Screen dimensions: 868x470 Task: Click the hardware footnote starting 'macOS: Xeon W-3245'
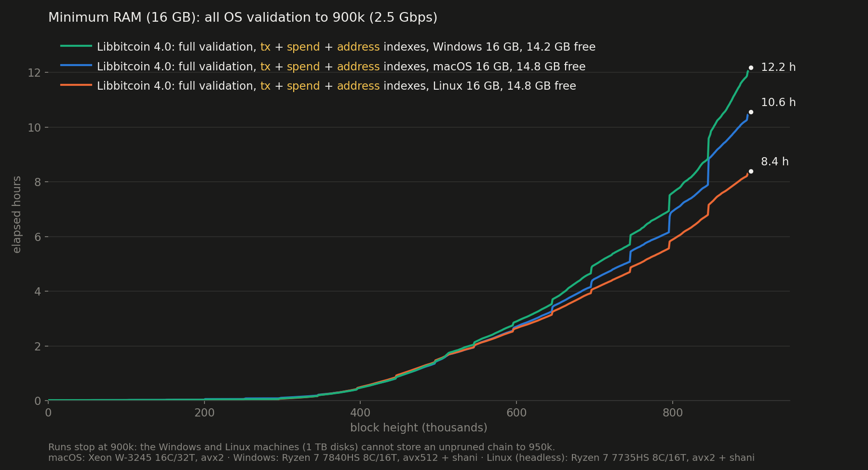(401, 458)
